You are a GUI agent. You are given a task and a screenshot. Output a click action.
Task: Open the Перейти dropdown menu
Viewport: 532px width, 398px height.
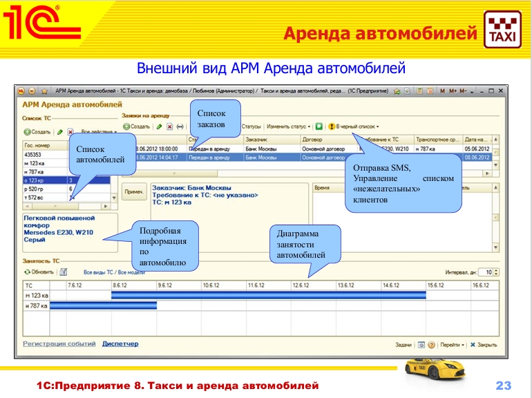click(452, 344)
